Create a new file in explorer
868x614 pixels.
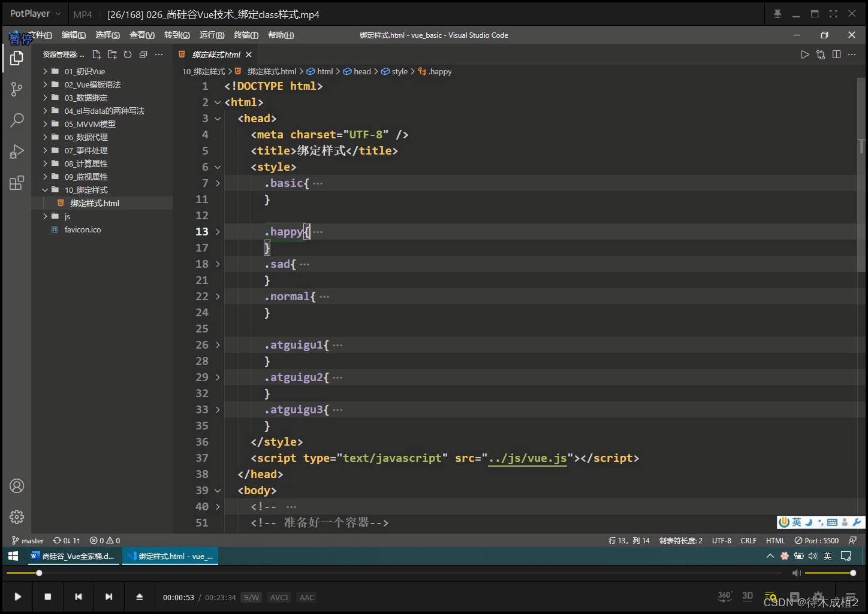click(x=97, y=55)
